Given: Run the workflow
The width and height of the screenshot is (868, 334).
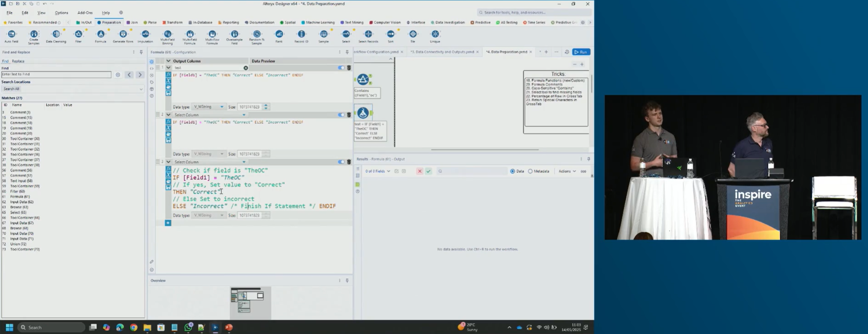Looking at the screenshot, I should coord(581,52).
